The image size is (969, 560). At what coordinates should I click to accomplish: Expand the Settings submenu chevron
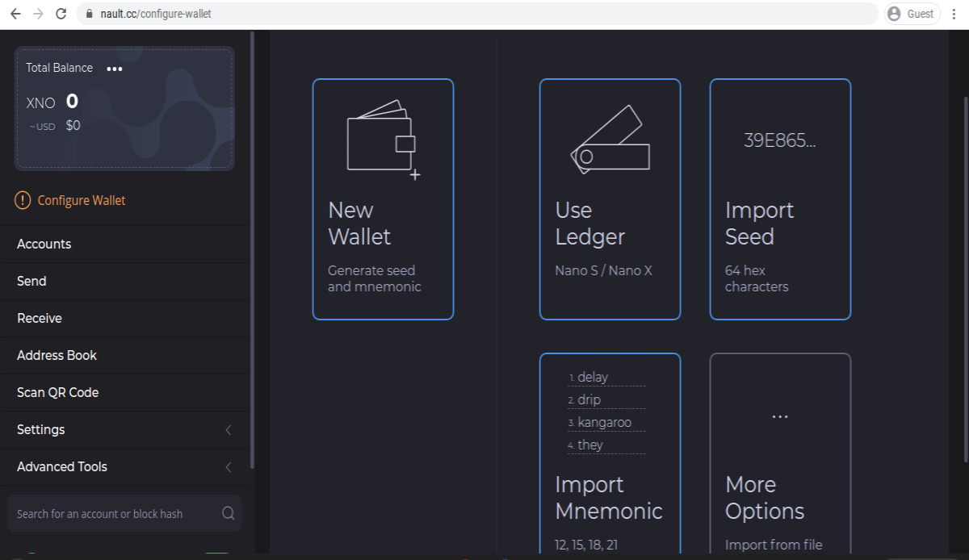click(229, 430)
